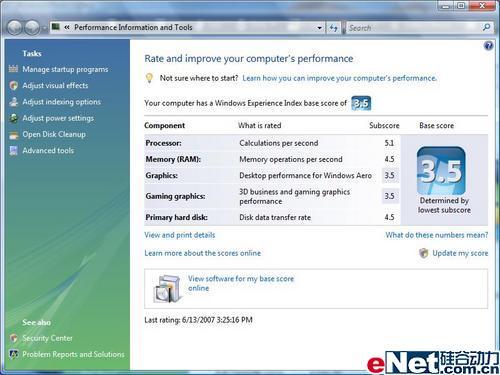The height and width of the screenshot is (375, 500).
Task: Click What do these numbers mean?
Action: pyautogui.click(x=437, y=235)
